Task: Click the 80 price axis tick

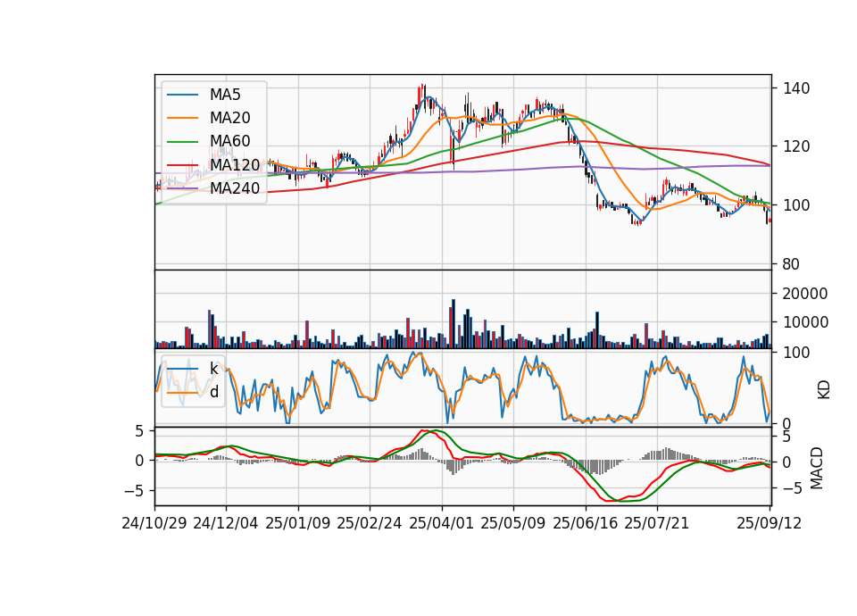Action: [791, 264]
